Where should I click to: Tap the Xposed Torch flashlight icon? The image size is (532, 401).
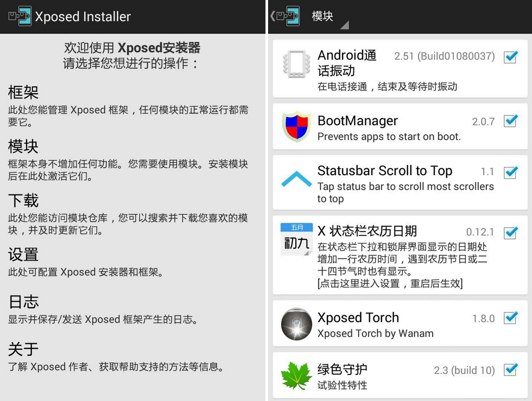tap(297, 324)
